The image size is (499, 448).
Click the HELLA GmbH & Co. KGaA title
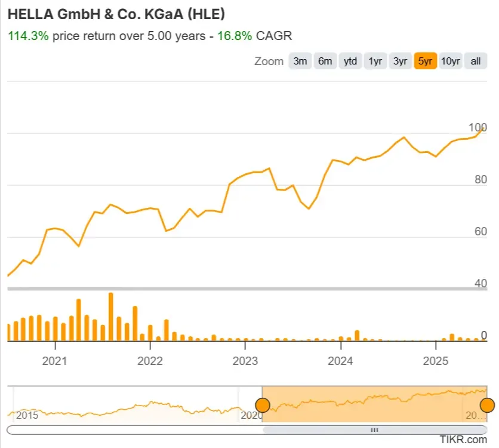click(116, 14)
